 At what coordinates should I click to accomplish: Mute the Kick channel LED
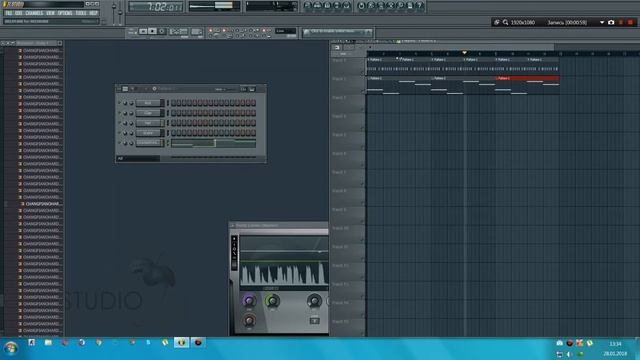coord(120,103)
